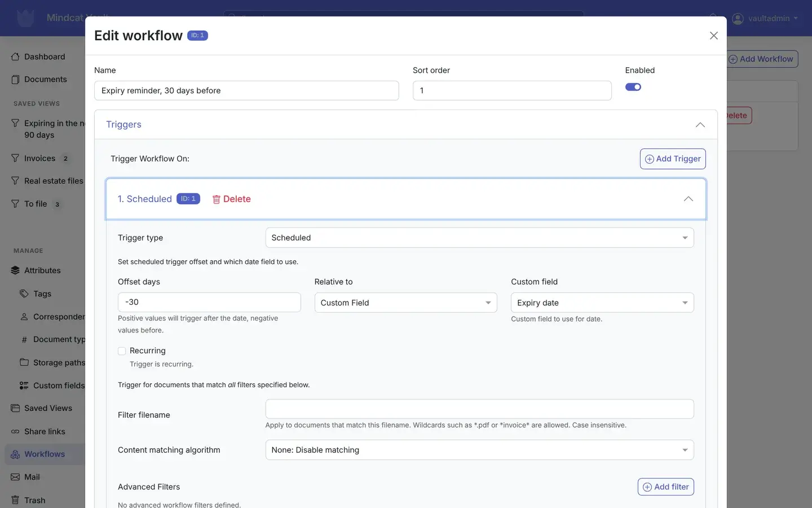Open the Relative to dropdown
Viewport: 812px width, 508px height.
click(406, 303)
